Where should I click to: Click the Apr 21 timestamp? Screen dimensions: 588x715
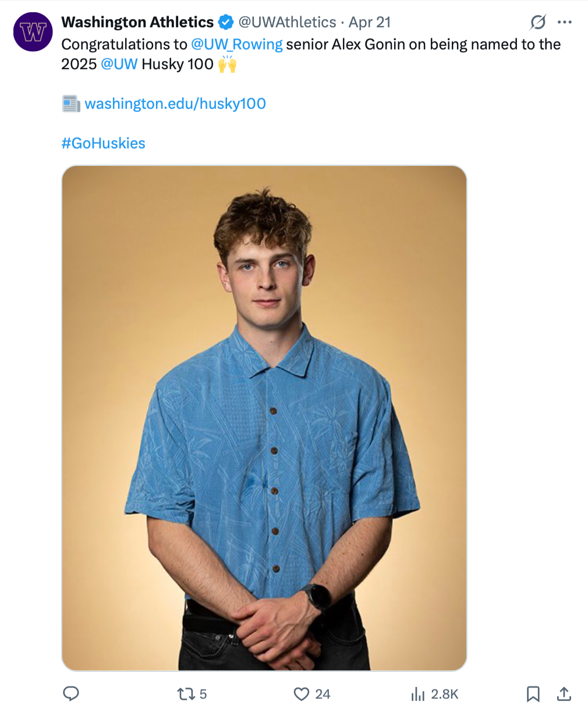tap(370, 22)
